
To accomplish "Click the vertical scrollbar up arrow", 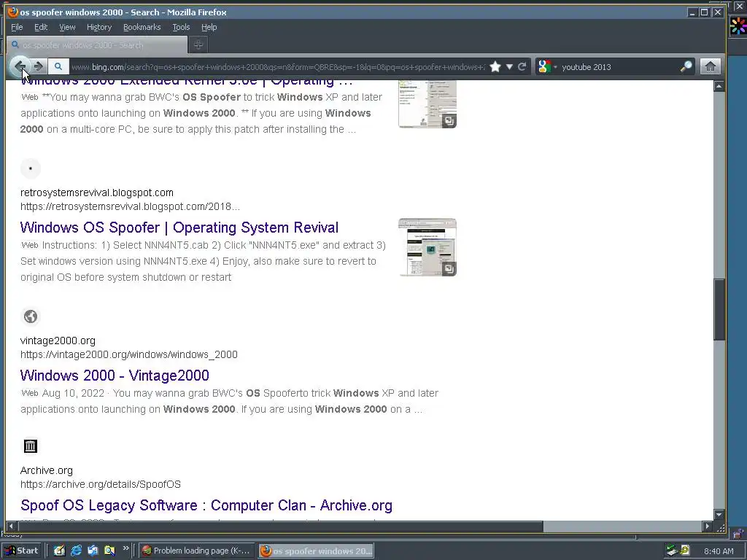I will [x=719, y=86].
